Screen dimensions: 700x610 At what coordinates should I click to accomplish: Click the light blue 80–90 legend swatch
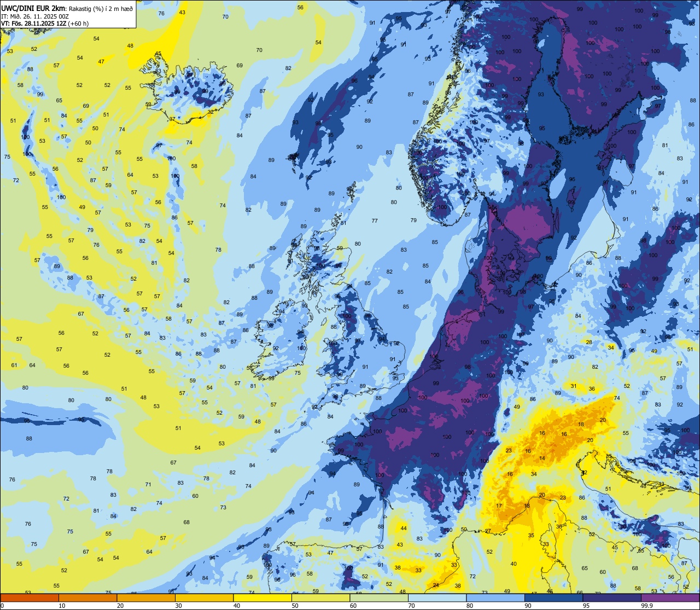tap(495, 598)
